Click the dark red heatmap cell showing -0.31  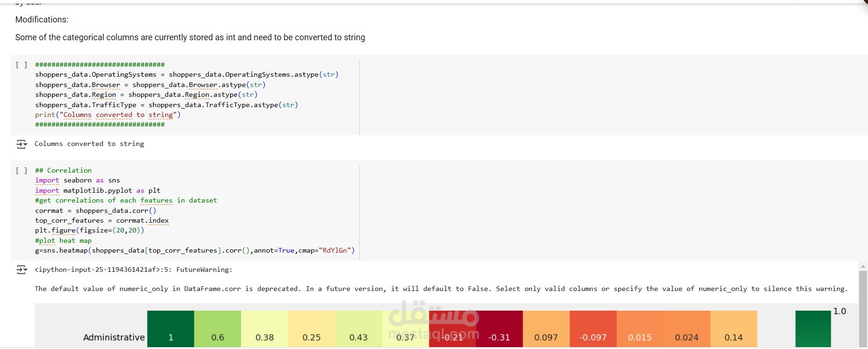tap(499, 329)
